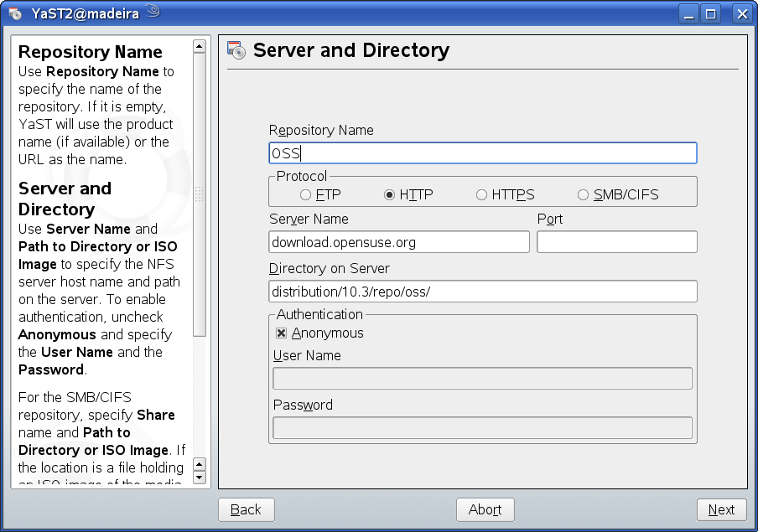Uncheck the Anonymous authentication checkbox
Viewport: 758px width, 532px height.
click(282, 333)
